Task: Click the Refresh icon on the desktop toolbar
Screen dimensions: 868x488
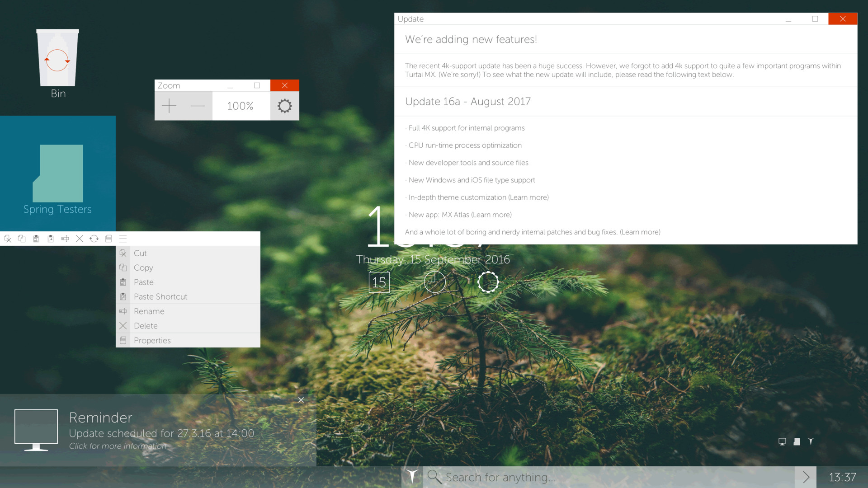Action: pos(94,239)
